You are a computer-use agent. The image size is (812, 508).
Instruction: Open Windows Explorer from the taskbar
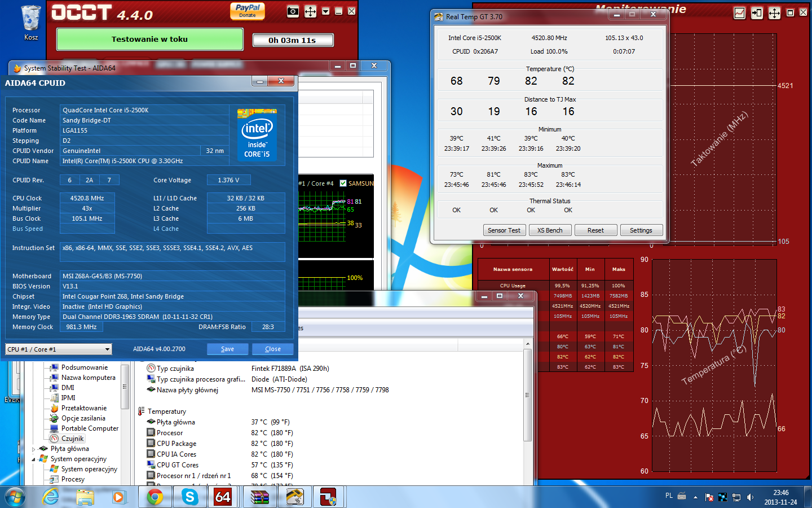point(85,497)
